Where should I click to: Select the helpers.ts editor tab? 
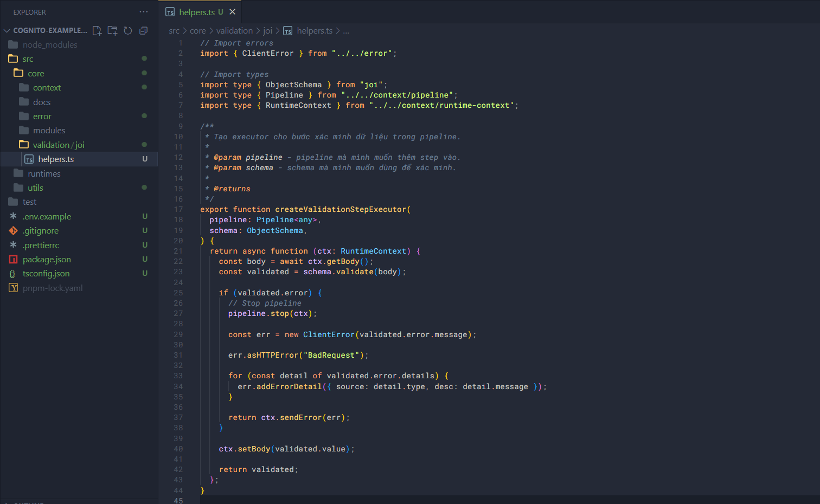(196, 12)
